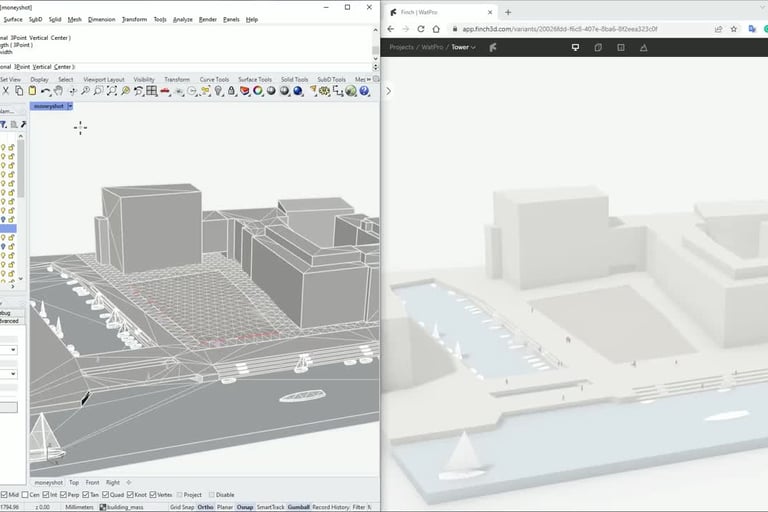Click the blue Help question mark icon
This screenshot has height=512, width=768.
click(x=364, y=91)
